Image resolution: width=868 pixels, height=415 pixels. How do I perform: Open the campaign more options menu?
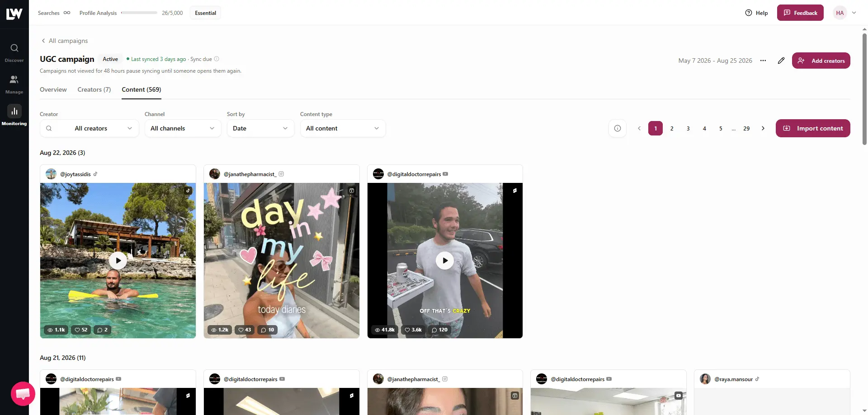[x=763, y=61]
